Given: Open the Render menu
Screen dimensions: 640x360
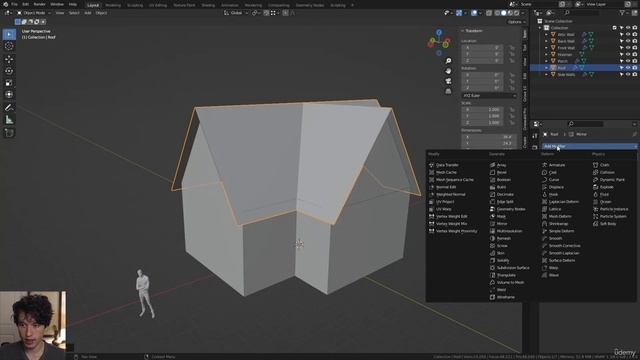Looking at the screenshot, I should pos(40,4).
